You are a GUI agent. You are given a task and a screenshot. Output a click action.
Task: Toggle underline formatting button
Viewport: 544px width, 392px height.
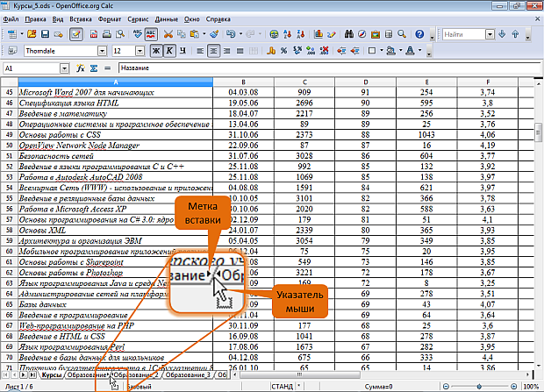tap(184, 52)
